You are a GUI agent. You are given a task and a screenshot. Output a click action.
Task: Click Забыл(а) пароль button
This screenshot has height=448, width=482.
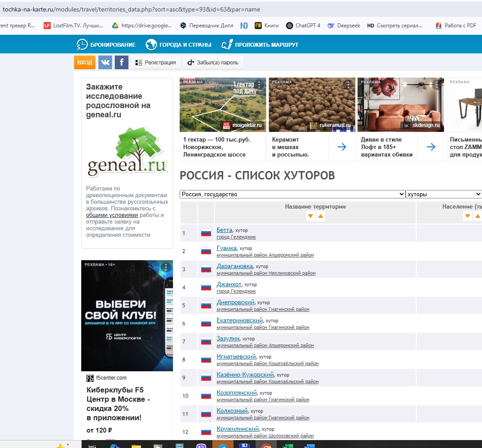(213, 62)
